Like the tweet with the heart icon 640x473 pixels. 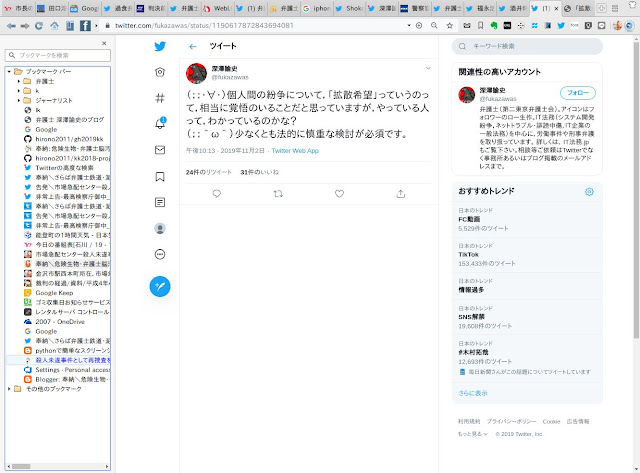click(340, 194)
